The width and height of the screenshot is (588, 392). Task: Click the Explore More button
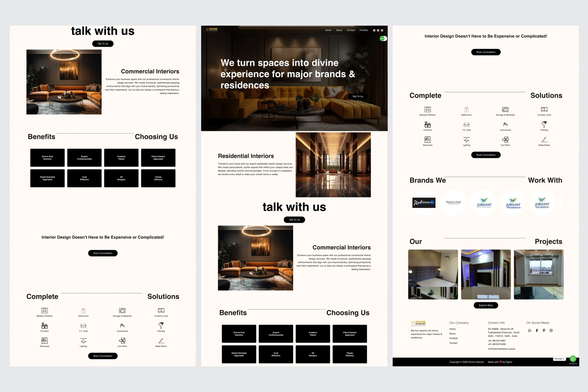tap(486, 305)
